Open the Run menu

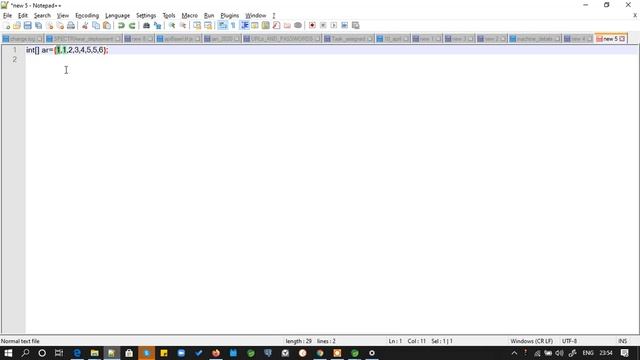[x=209, y=16]
